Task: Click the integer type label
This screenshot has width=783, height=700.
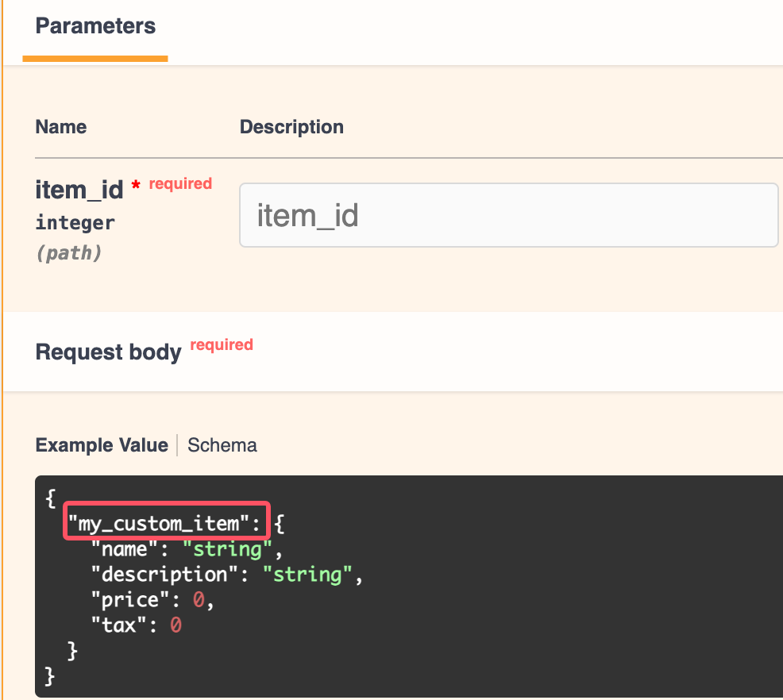Action: (x=75, y=223)
